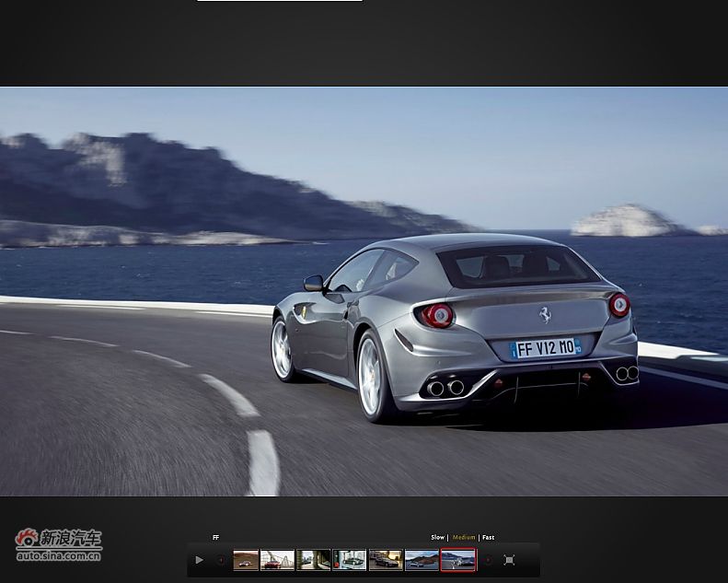Image resolution: width=728 pixels, height=583 pixels.
Task: Click the FF V12 MO license plate
Action: [x=546, y=348]
